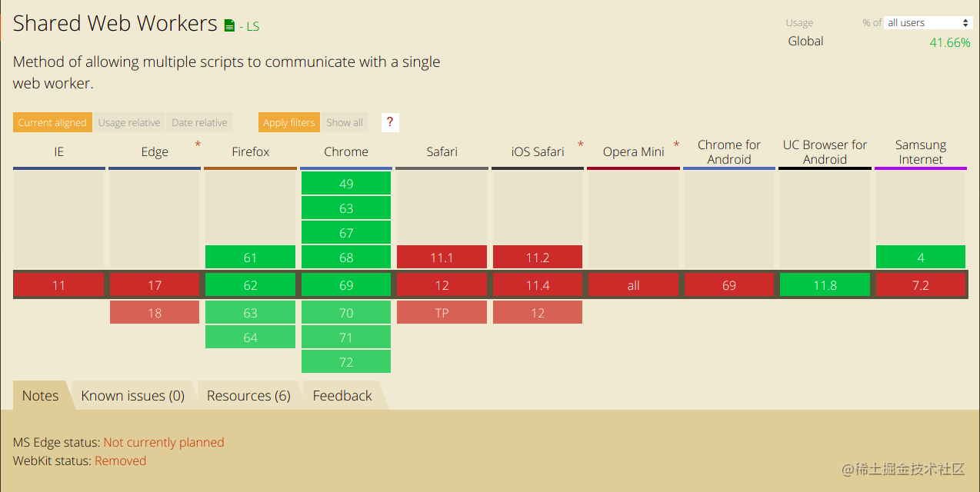The height and width of the screenshot is (492, 980).
Task: Open the "all users" usage dropdown
Action: (927, 22)
